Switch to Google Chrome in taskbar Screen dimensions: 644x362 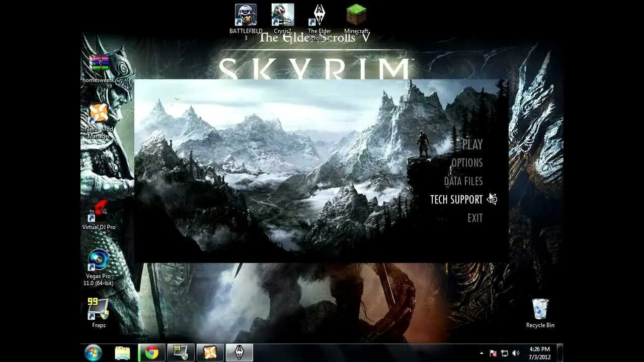(151, 353)
